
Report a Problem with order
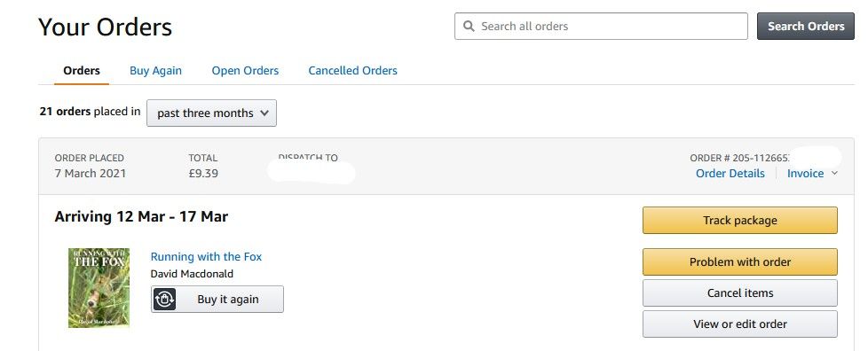tap(740, 262)
